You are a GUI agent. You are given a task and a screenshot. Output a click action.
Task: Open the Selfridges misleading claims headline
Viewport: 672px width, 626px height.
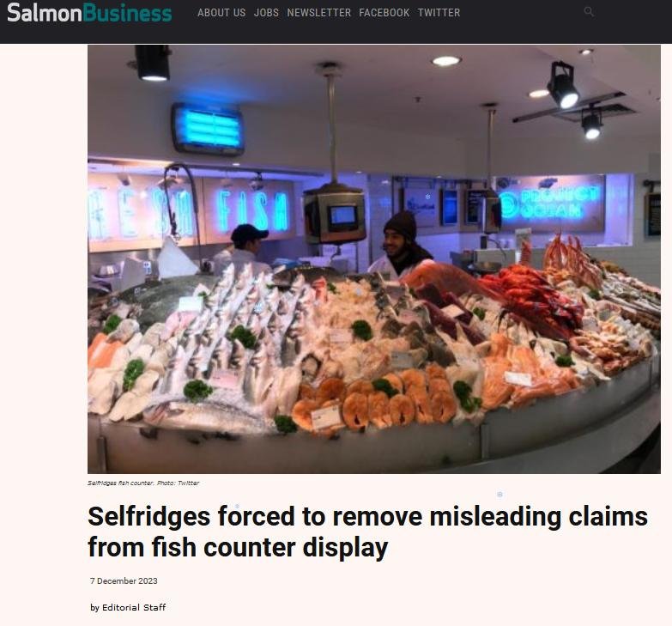pos(367,532)
